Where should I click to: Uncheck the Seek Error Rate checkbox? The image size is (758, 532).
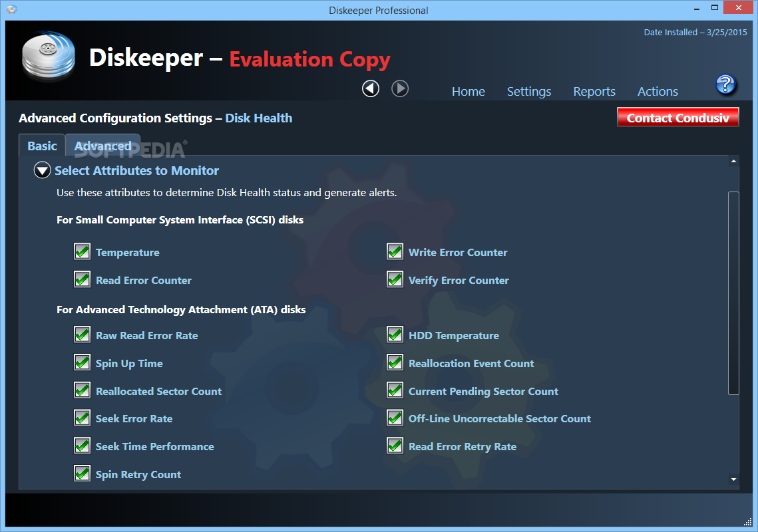pos(82,418)
